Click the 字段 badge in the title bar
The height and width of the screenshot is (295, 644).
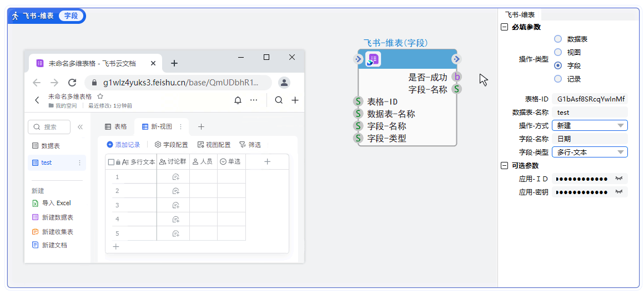[72, 16]
